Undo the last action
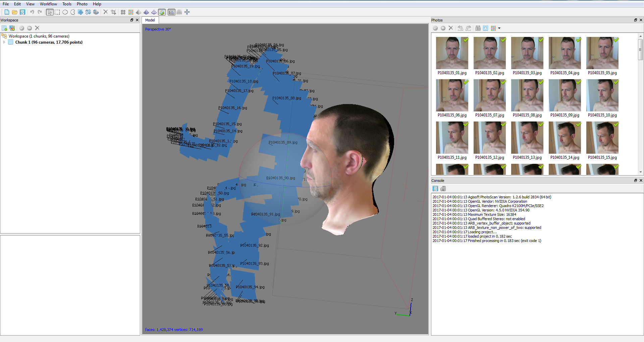The width and height of the screenshot is (644, 342). pyautogui.click(x=32, y=12)
